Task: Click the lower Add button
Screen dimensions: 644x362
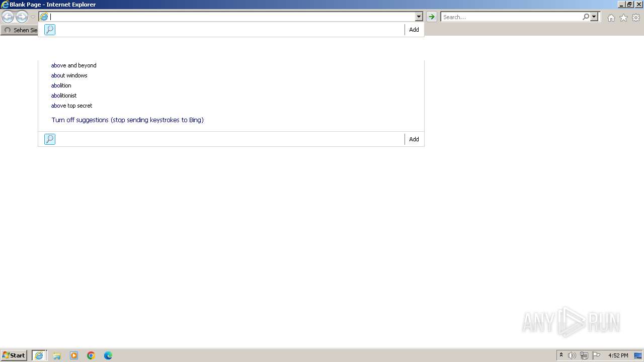Action: click(414, 139)
